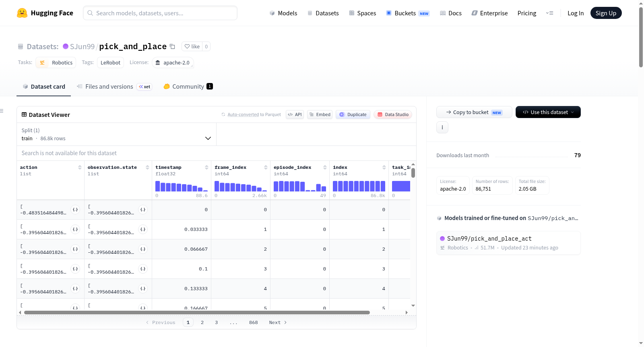
Task: Expand first action cell JSON braces icon
Action: 75,210
